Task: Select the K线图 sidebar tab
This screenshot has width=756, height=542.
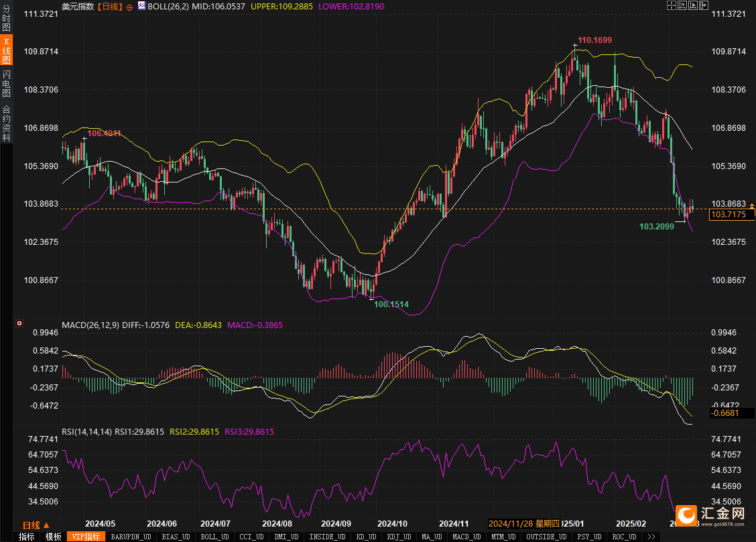Action: point(6,50)
